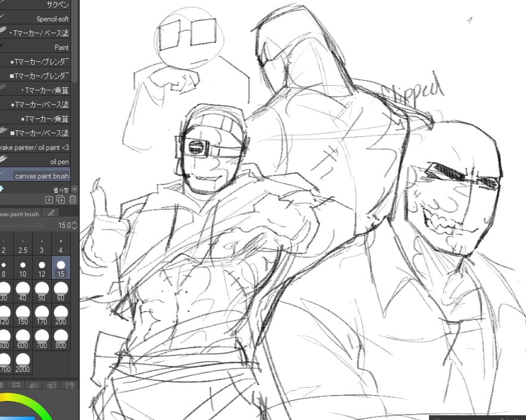Click the brush size slider bar
526x420 pixels.
[x=22, y=225]
